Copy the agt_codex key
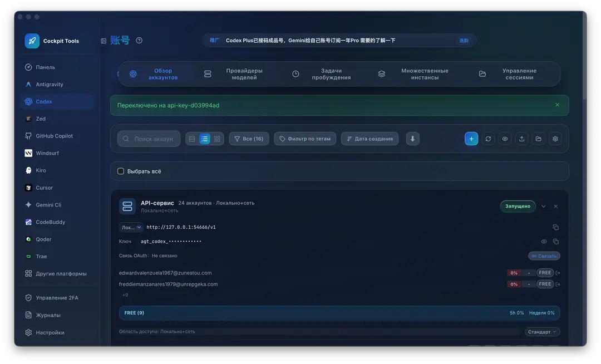 556,242
